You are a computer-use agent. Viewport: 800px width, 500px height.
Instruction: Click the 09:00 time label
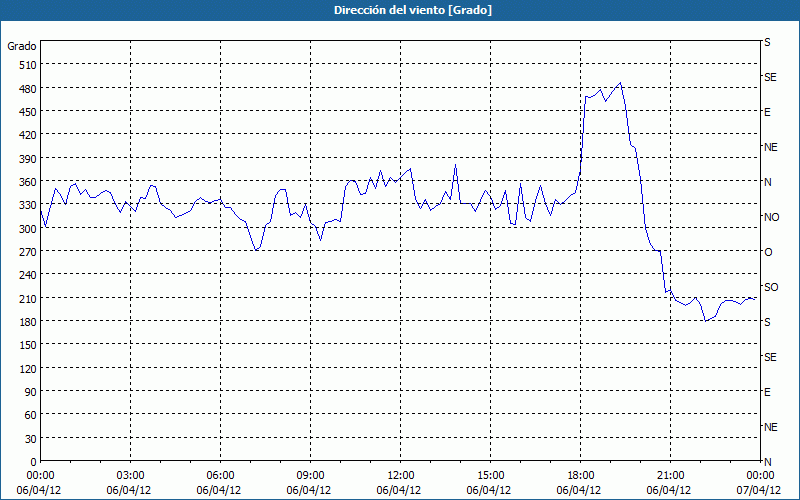coord(310,476)
